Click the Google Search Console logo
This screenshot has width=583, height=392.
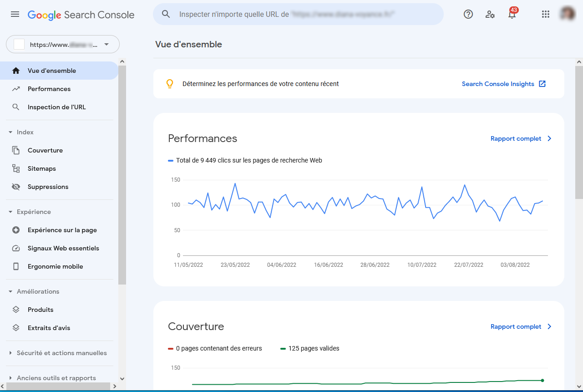tap(81, 15)
